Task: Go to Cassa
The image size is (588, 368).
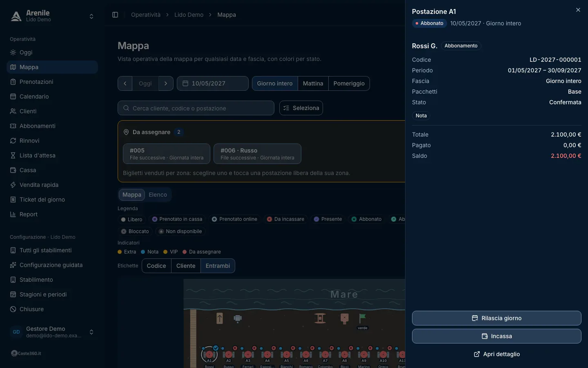Action: (52, 170)
